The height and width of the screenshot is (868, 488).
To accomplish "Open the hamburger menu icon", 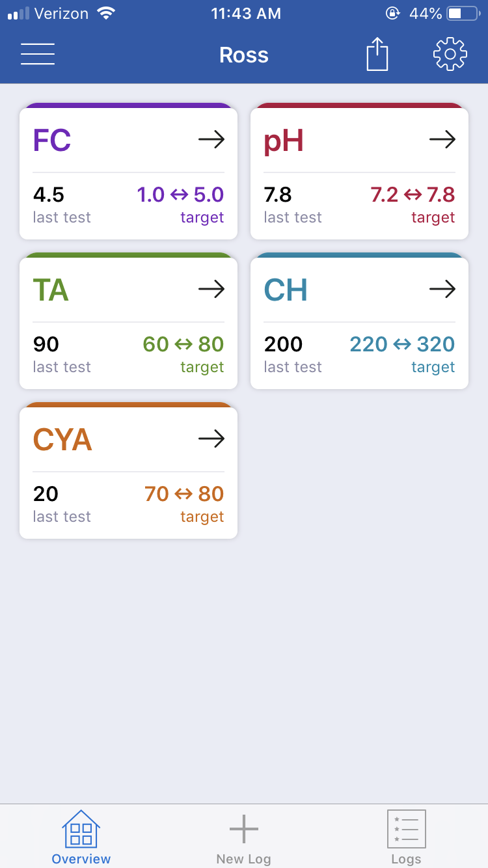I will (x=38, y=54).
